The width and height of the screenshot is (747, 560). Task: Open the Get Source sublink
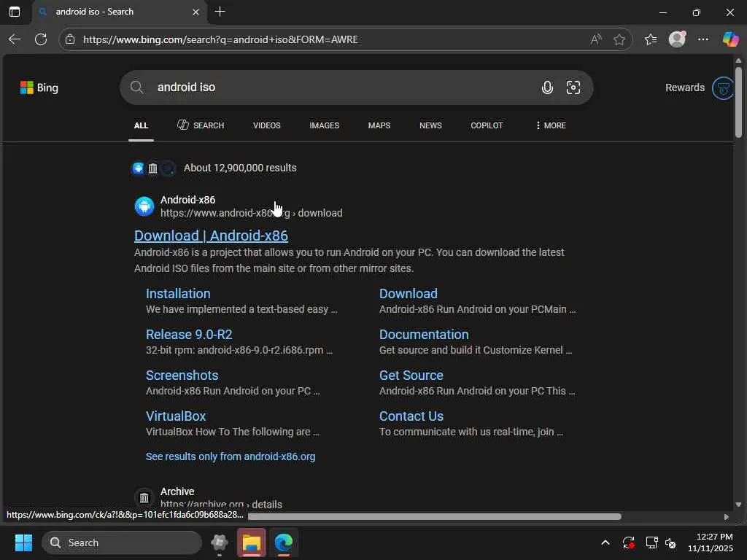click(411, 376)
